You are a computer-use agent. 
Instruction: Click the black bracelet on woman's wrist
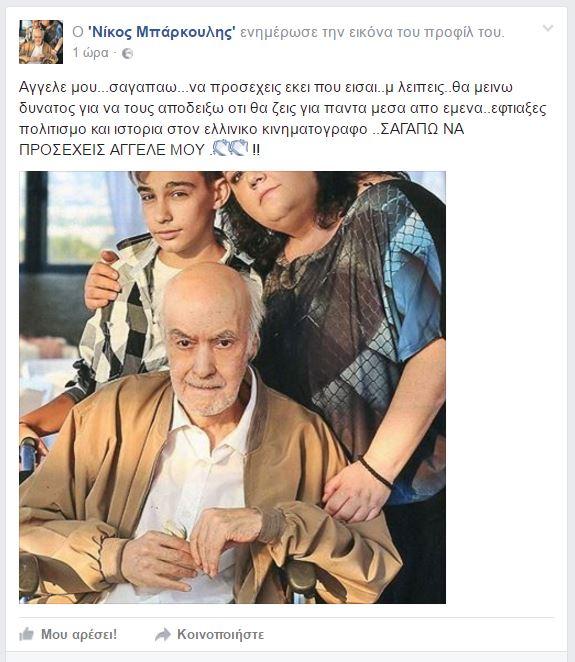tap(376, 473)
